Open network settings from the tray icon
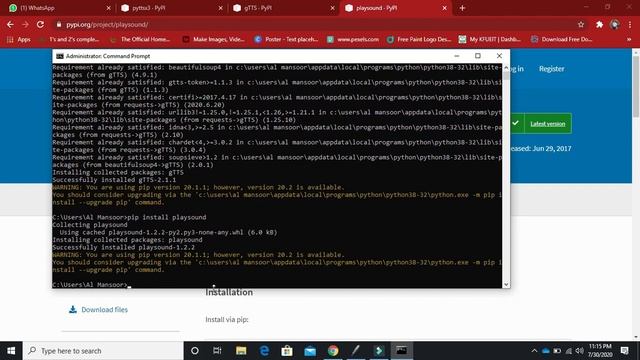 pos(569,351)
